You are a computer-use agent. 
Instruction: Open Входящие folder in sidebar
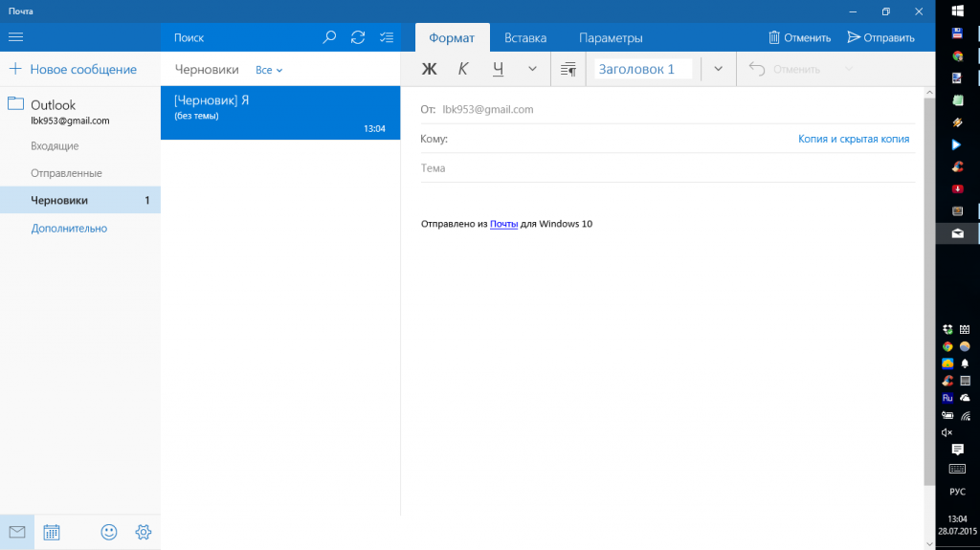(x=55, y=146)
